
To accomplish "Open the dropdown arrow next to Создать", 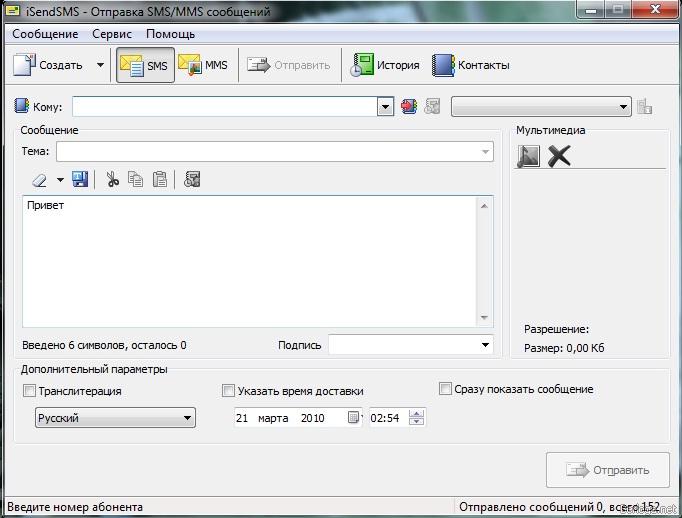I will click(x=100, y=65).
